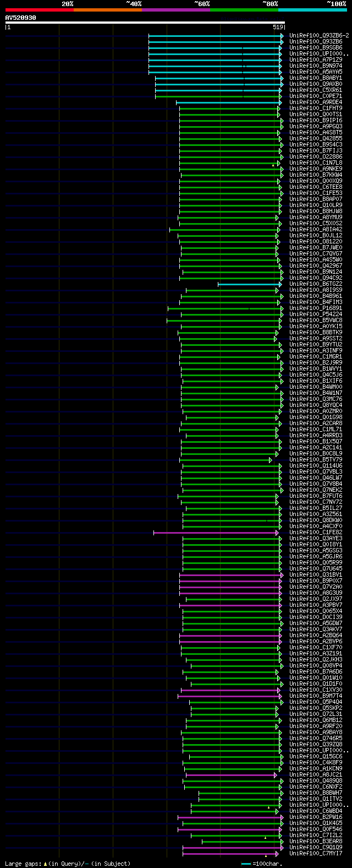Viewport: 352px width, 868px height.
Task: Click yellow gap marker on C1N7L8 row
Action: 273,165
